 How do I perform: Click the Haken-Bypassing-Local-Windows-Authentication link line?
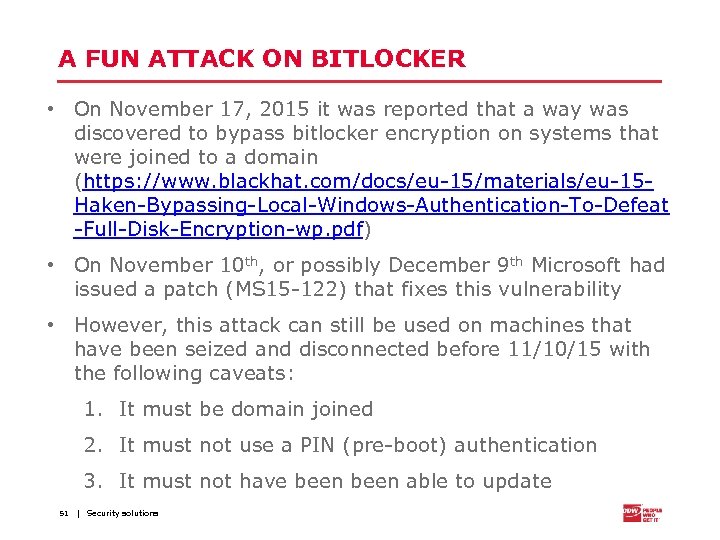(x=371, y=205)
